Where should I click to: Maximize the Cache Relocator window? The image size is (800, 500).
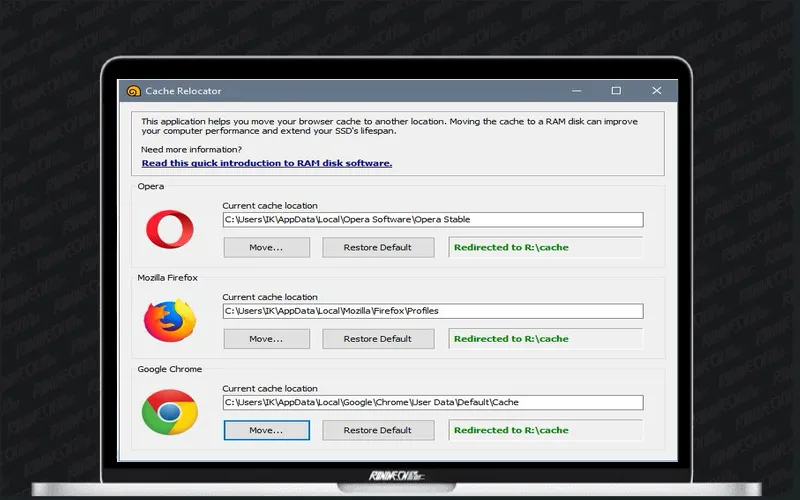click(616, 91)
